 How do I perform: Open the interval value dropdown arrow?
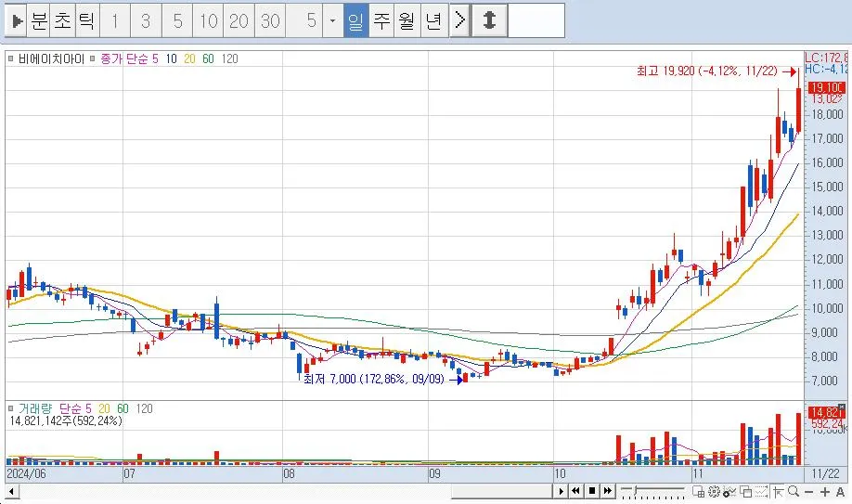(x=332, y=21)
